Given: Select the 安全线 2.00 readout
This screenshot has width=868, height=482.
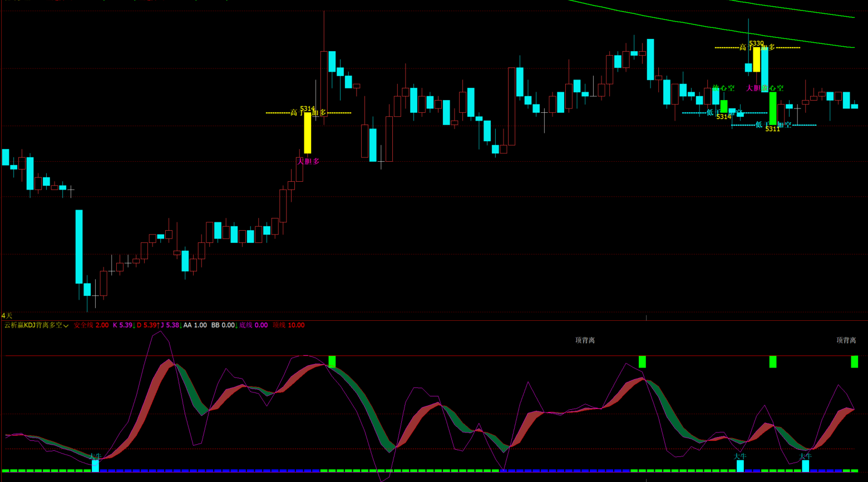Looking at the screenshot, I should [x=91, y=325].
